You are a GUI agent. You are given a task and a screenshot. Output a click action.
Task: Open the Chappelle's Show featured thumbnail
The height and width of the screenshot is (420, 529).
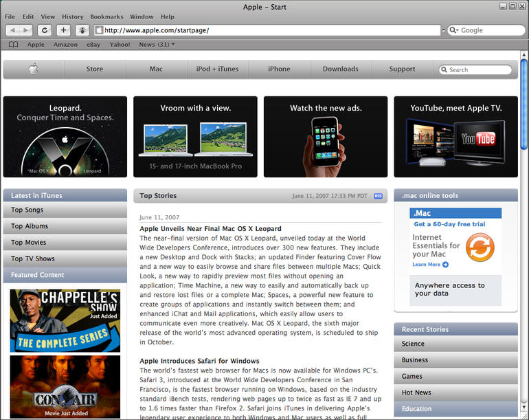(x=65, y=320)
